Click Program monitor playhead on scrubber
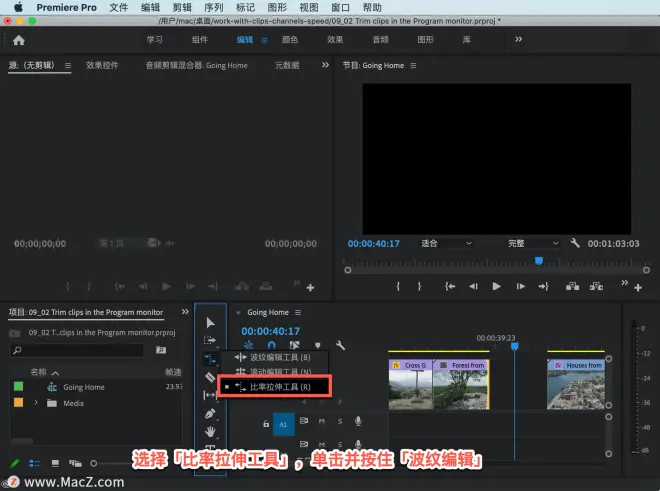The height and width of the screenshot is (491, 660). 539,261
